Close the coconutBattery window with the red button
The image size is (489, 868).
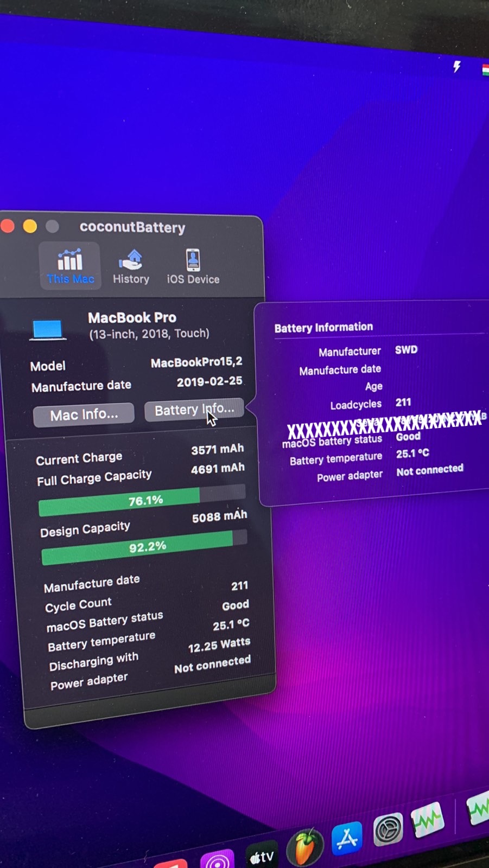tap(8, 226)
